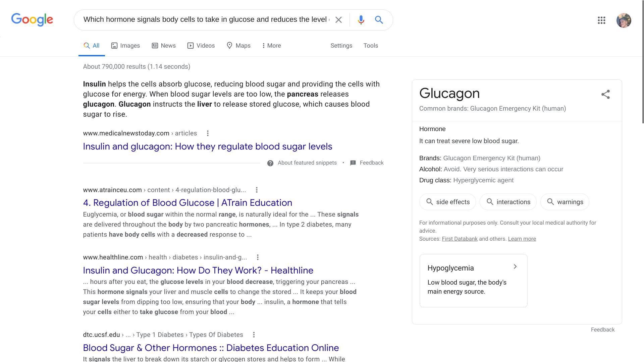The image size is (644, 362).
Task: Click the voice search microphone icon
Action: click(361, 20)
